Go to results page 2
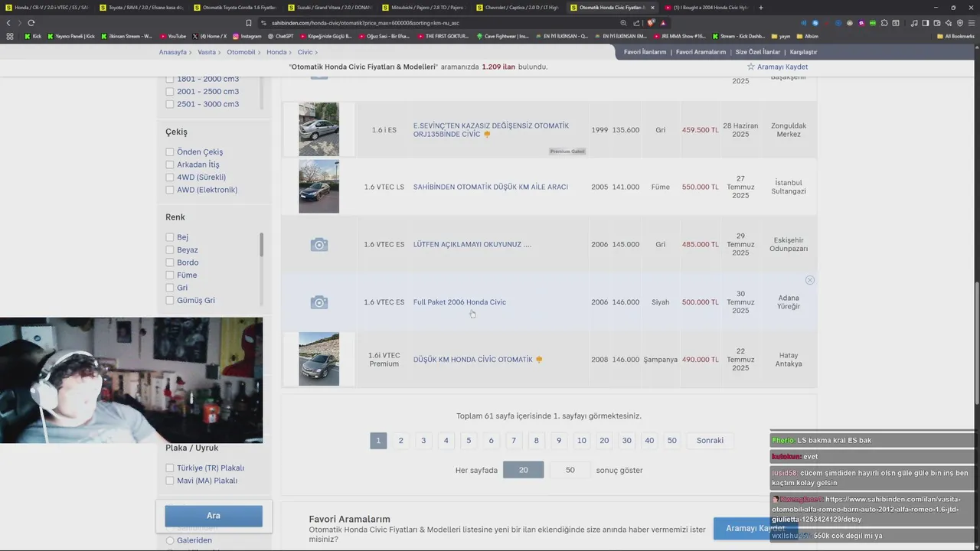 (400, 441)
